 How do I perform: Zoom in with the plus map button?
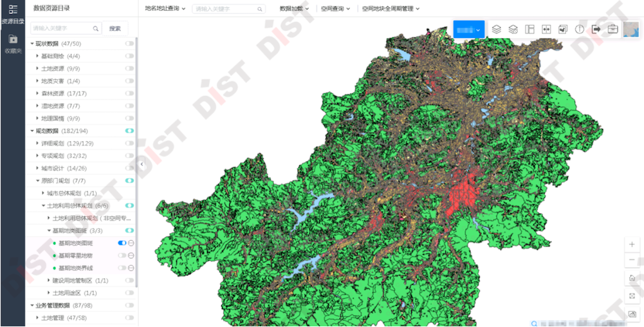click(x=632, y=245)
